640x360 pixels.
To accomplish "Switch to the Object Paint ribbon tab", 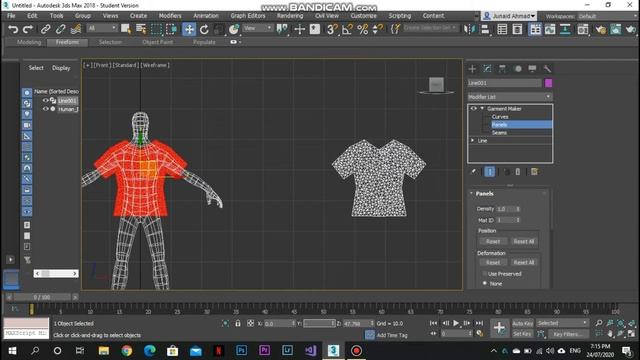I will coord(158,42).
